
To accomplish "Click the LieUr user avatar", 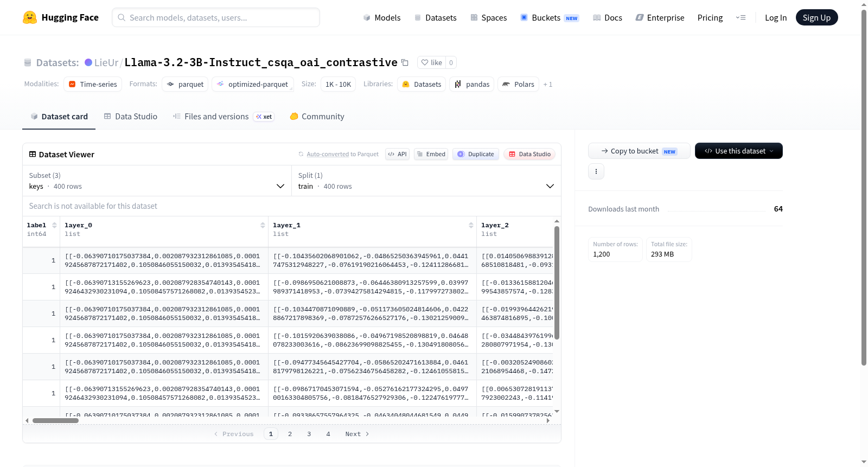I will (88, 62).
